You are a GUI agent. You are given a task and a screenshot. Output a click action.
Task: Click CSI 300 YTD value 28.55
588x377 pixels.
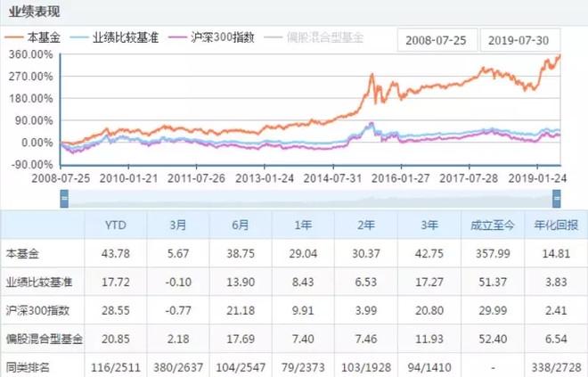click(x=116, y=311)
